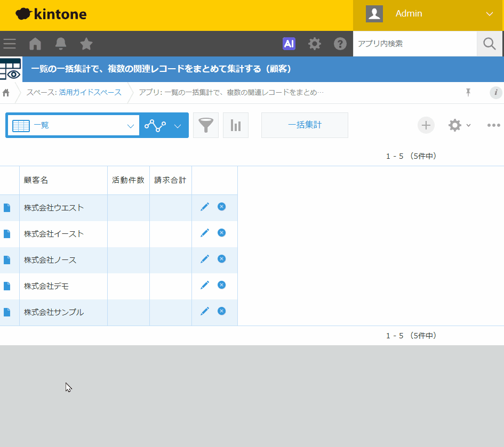Add a new record with plus

426,125
